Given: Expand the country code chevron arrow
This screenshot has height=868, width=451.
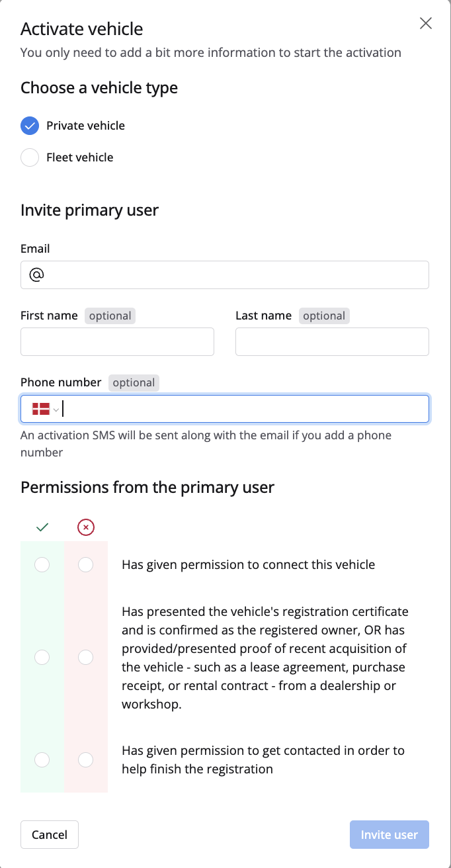Looking at the screenshot, I should 56,410.
